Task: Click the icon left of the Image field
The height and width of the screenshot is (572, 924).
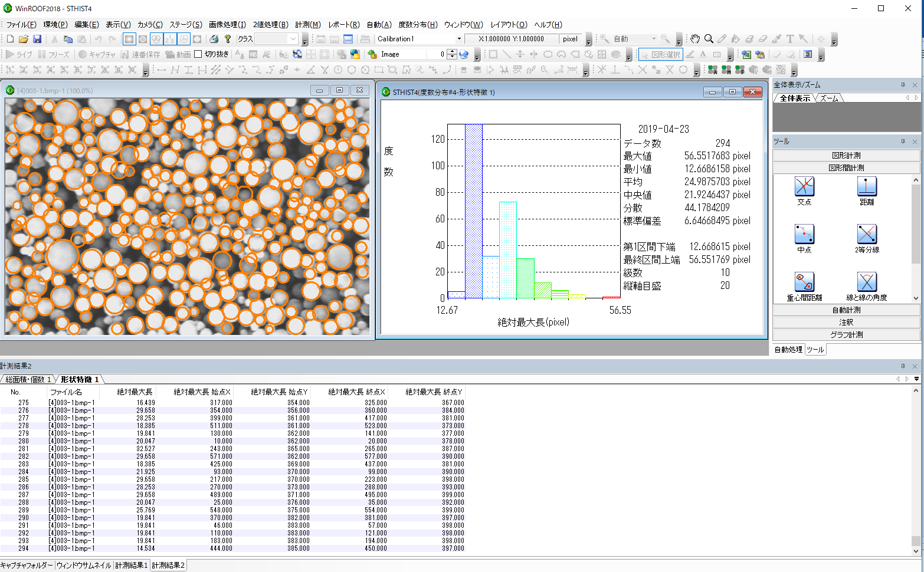Action: click(x=372, y=54)
